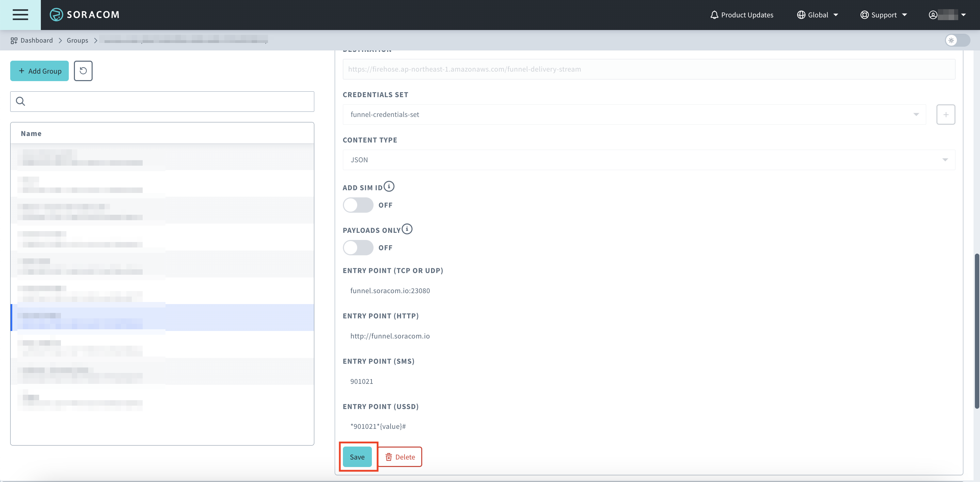Click the magnifier icon in group search

coord(20,101)
